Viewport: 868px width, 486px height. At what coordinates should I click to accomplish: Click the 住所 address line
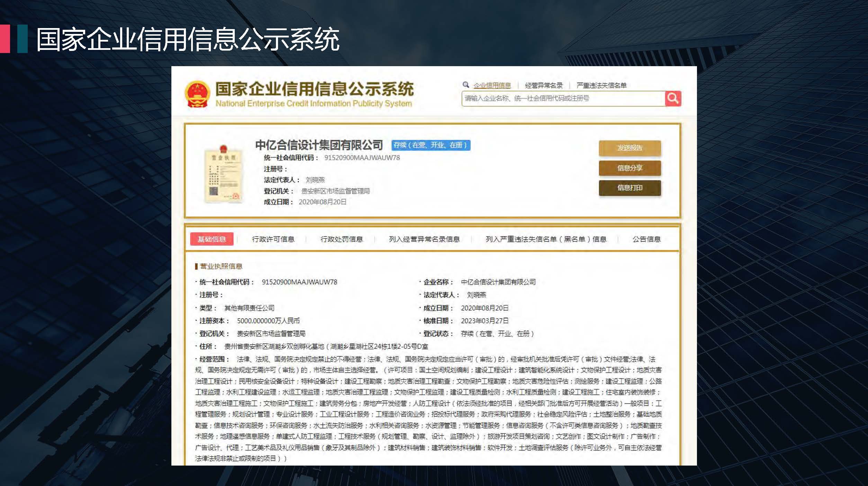(x=326, y=346)
